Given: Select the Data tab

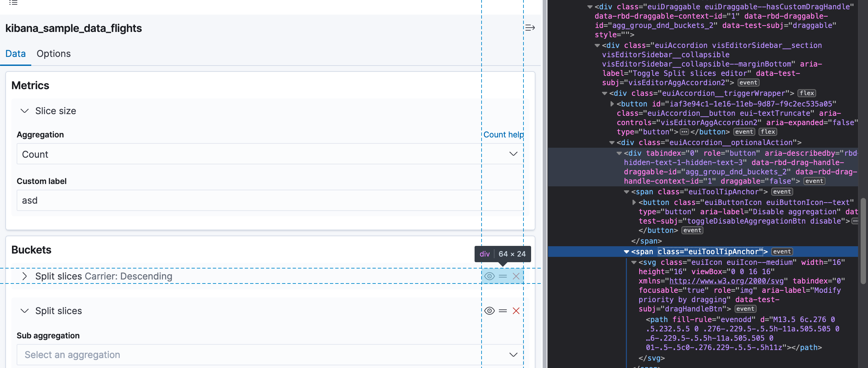Looking at the screenshot, I should click(16, 54).
